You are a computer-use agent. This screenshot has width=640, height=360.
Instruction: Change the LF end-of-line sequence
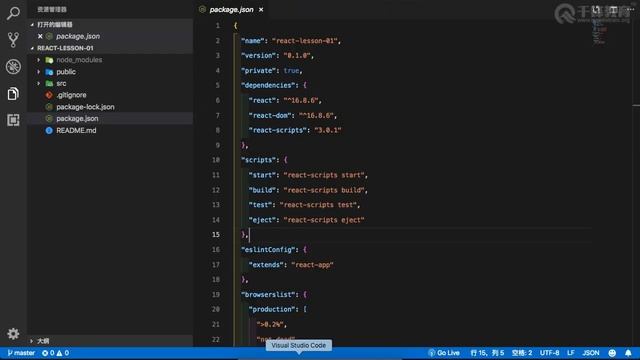[x=571, y=353]
